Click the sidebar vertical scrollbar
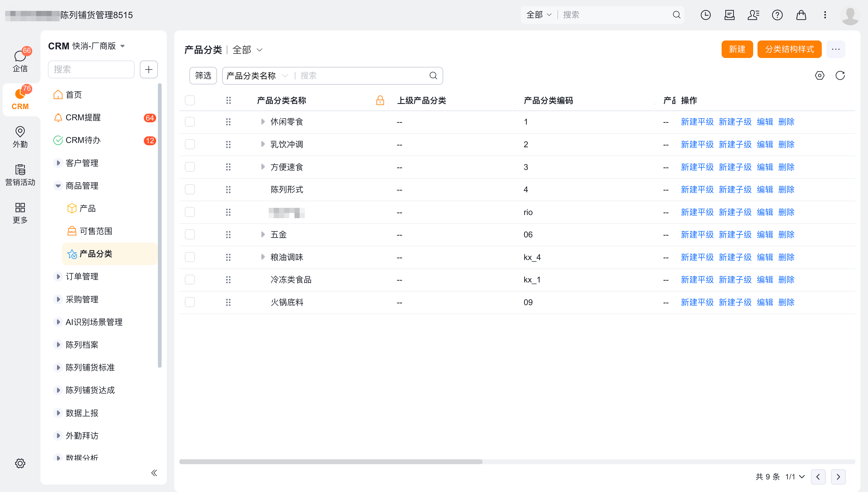Screen dimensions: 868x492 point(160,226)
